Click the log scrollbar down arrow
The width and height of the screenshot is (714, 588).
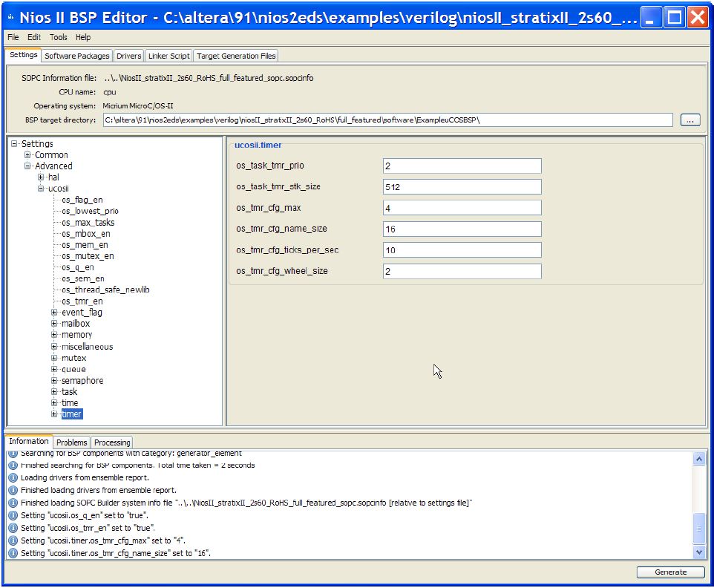(x=698, y=552)
